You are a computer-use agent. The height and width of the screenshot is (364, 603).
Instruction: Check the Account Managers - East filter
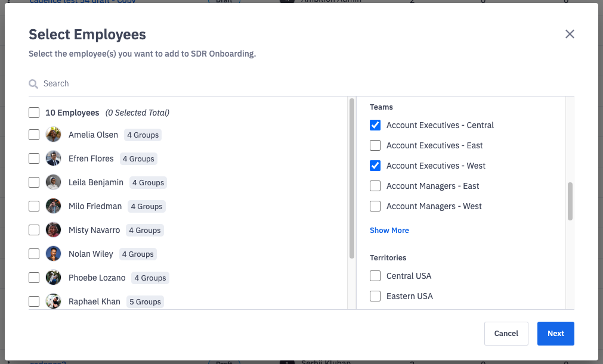click(x=375, y=186)
